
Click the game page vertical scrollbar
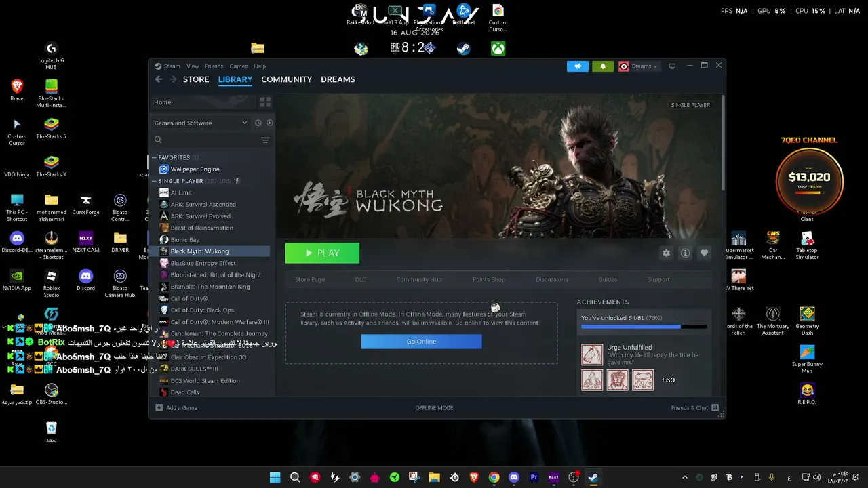click(x=723, y=142)
